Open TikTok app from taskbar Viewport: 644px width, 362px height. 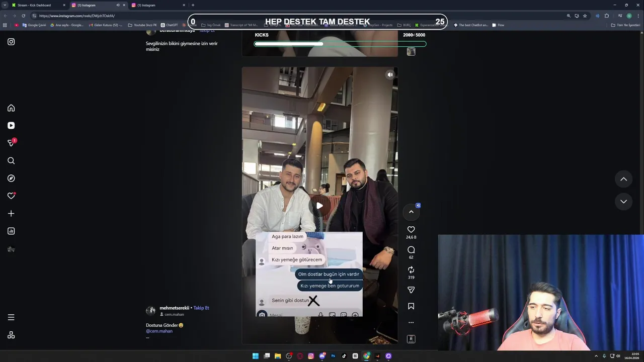(344, 356)
